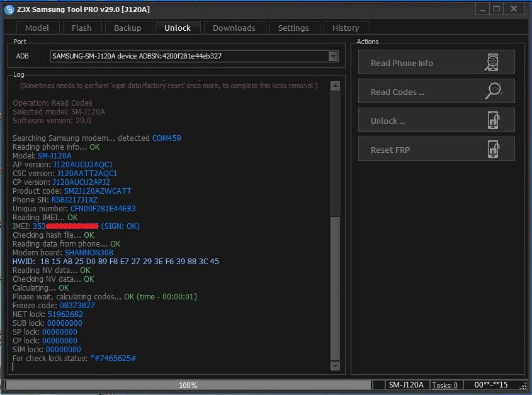Click the CSC version J120AATT2AQC1 value

[x=87, y=174]
